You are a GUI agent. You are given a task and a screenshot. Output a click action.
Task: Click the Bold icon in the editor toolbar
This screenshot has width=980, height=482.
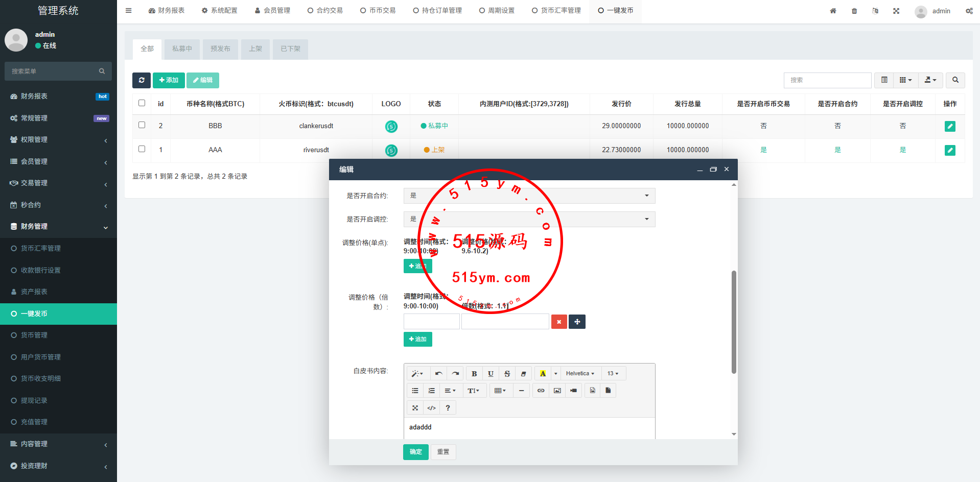point(474,374)
